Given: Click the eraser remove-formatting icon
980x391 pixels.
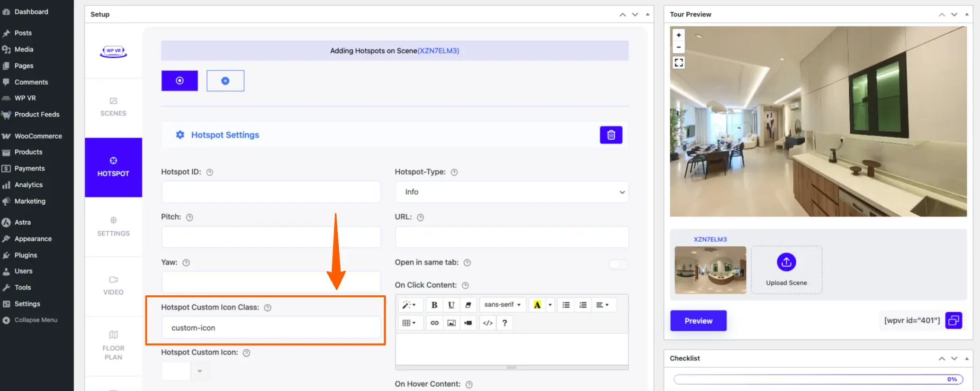Looking at the screenshot, I should (468, 305).
